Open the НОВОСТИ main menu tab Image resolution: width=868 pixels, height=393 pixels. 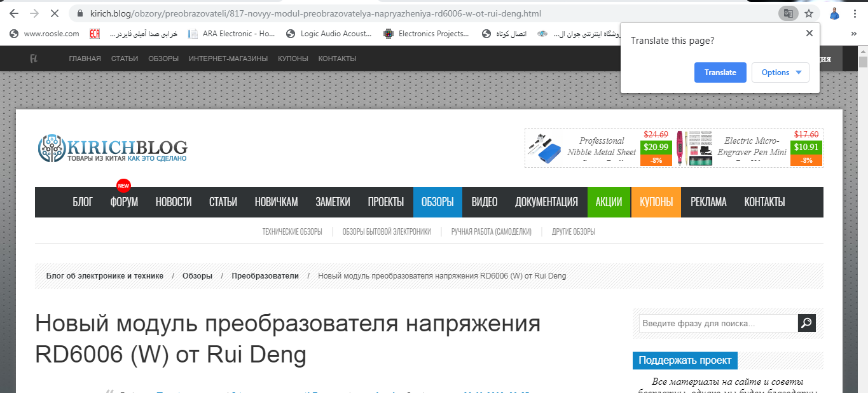pos(174,202)
